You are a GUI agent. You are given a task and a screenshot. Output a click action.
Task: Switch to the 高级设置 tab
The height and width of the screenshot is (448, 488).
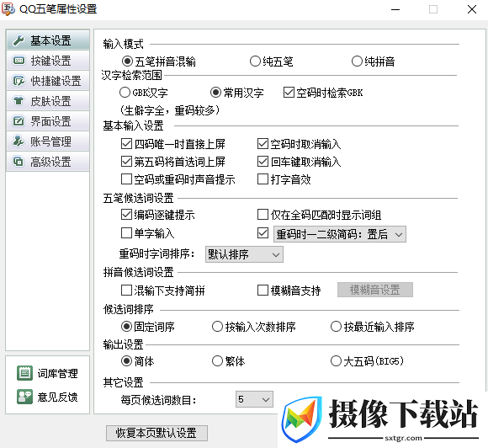coord(48,162)
